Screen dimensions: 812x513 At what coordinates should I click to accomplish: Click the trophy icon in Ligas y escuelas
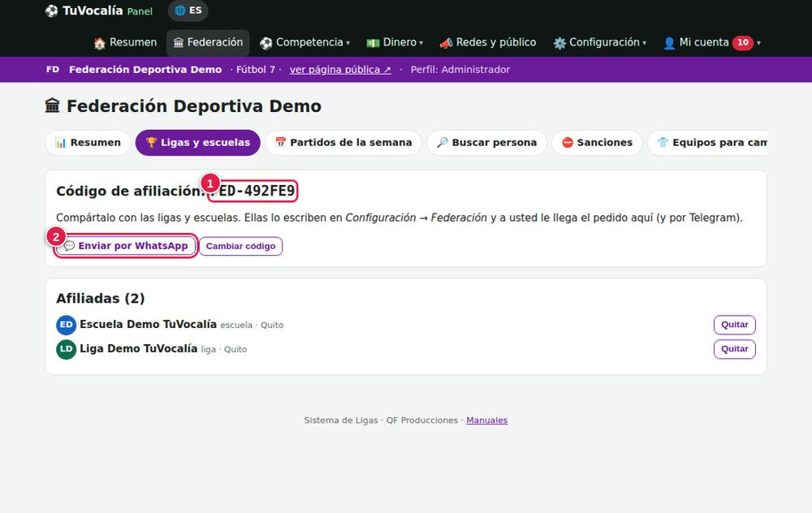click(x=151, y=142)
